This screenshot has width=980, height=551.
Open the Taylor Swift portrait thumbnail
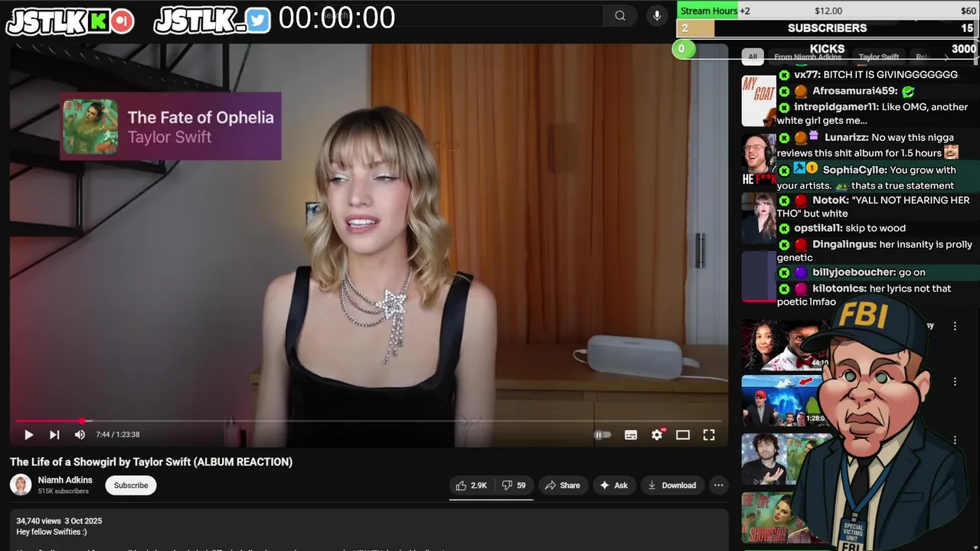click(x=759, y=218)
